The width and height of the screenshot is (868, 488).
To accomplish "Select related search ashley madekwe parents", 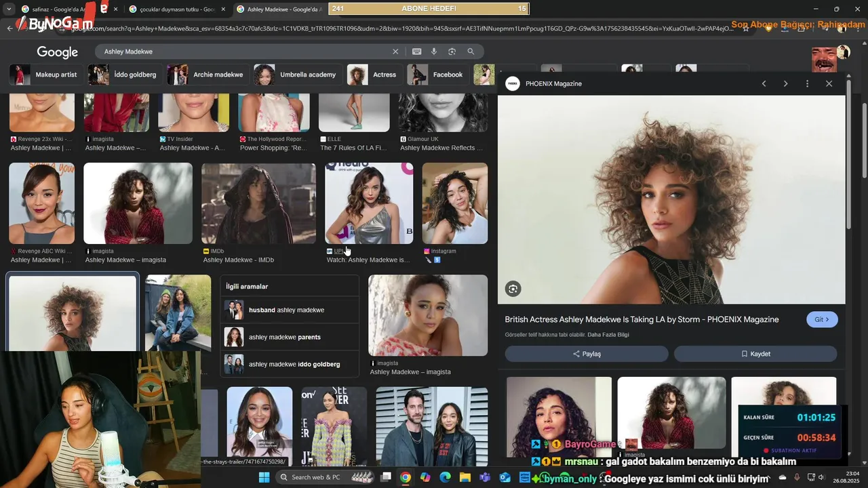I will [x=290, y=337].
